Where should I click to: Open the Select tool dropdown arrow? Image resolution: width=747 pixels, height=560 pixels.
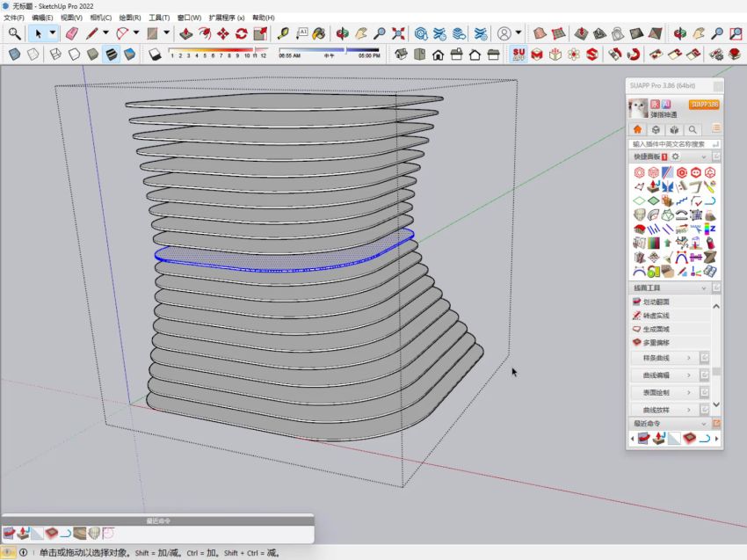(53, 33)
